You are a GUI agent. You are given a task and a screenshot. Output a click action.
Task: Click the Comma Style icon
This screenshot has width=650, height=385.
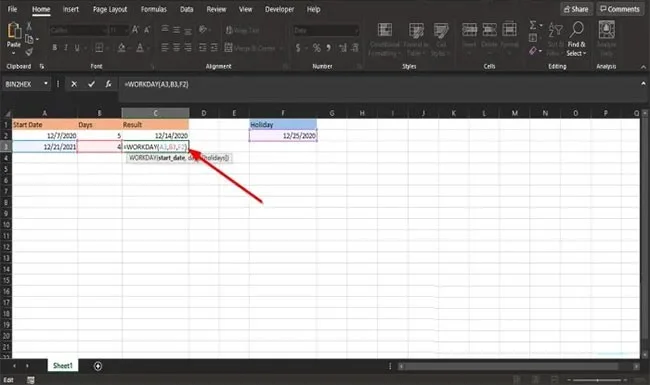[x=328, y=48]
